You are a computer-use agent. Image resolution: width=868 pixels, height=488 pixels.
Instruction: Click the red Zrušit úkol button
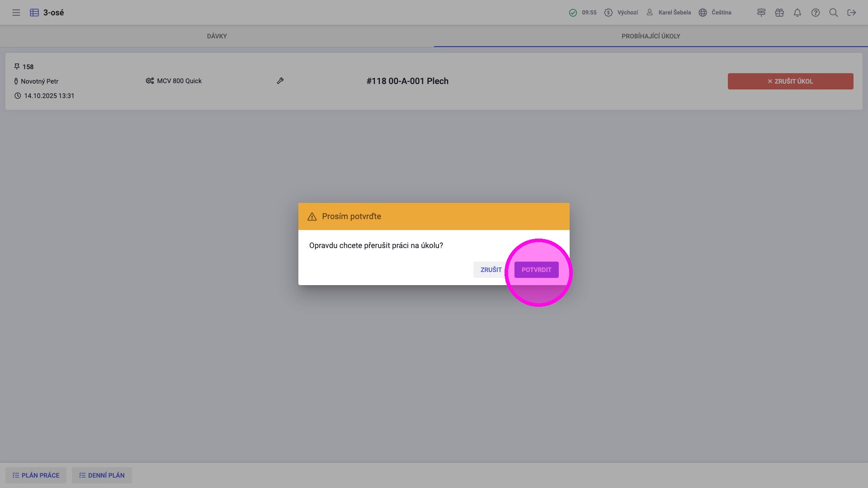[790, 81]
